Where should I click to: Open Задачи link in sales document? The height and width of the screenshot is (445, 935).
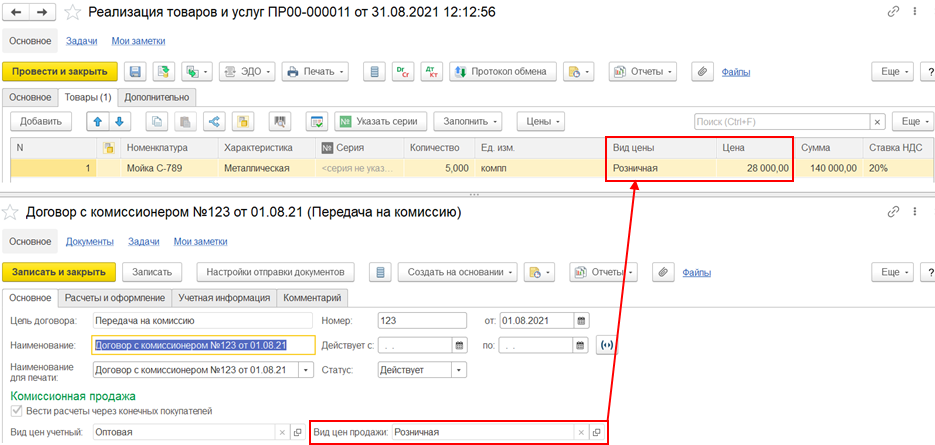(79, 41)
